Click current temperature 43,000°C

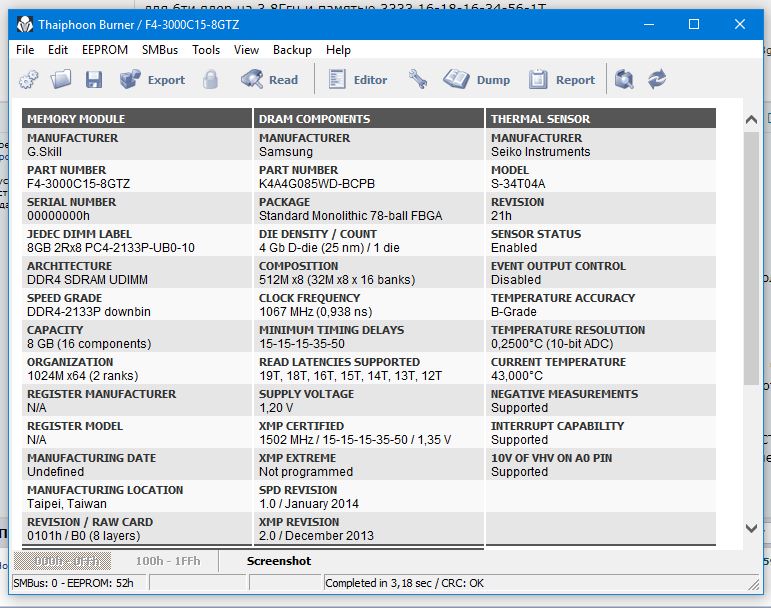pyautogui.click(x=517, y=376)
